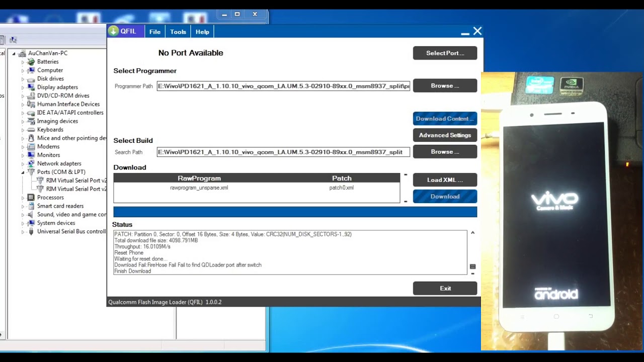
Task: Click the 'Finish Download' status line
Action: pos(132,271)
